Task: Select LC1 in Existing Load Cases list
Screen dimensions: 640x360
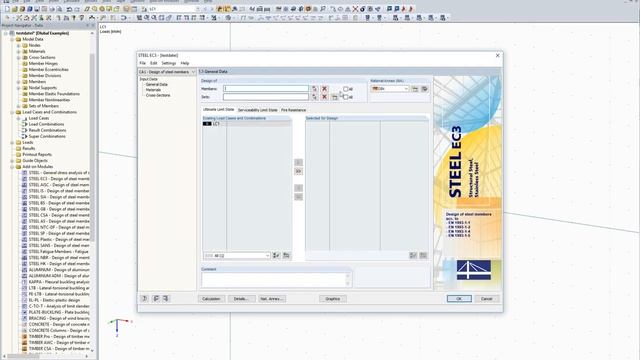Action: tap(247, 124)
